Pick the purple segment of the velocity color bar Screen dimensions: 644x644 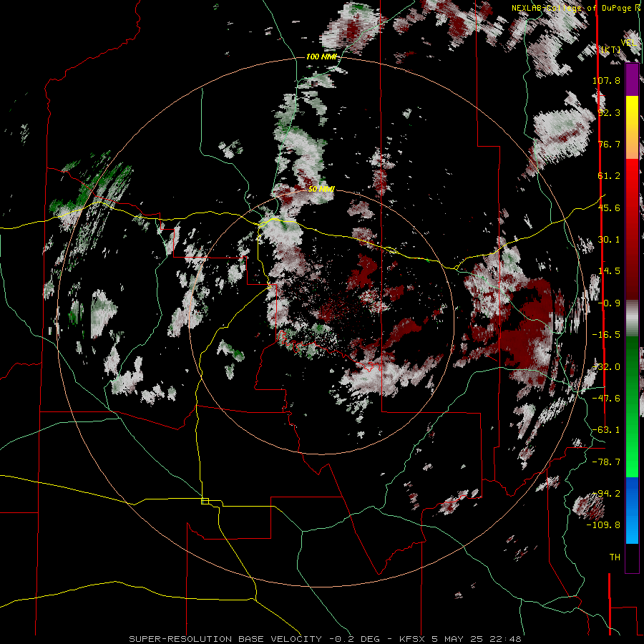click(x=632, y=80)
